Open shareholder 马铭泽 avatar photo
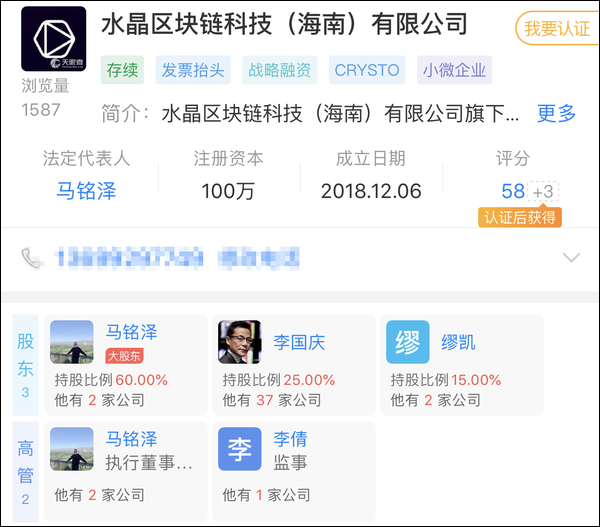The image size is (600, 527). [x=72, y=342]
